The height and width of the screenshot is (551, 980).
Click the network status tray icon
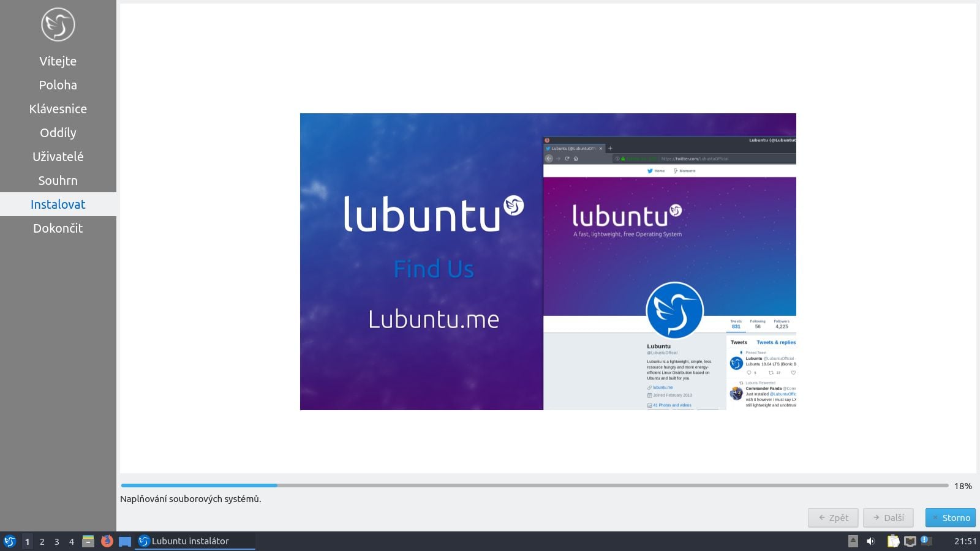point(910,541)
